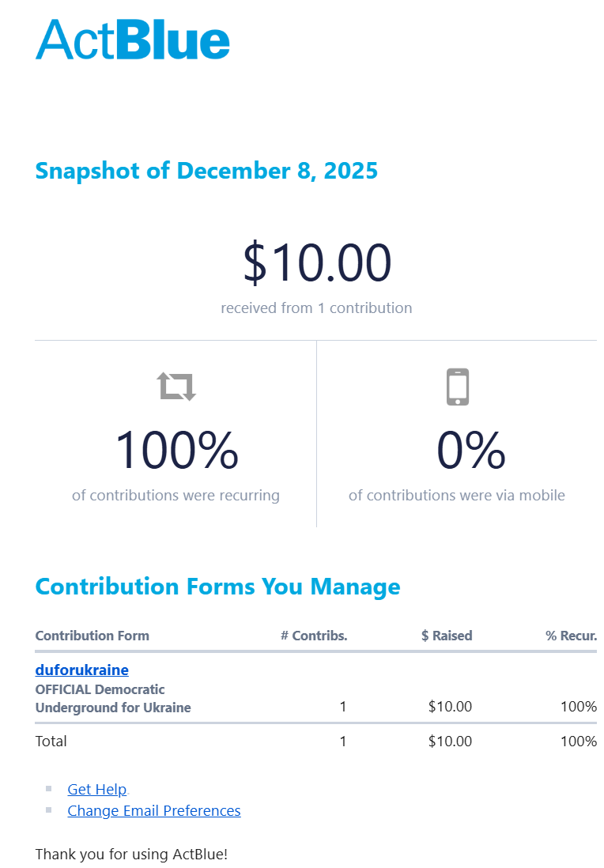Viewport: 604px width, 868px height.
Task: Click the Snapshot of December 8, 2025 heading
Action: tap(206, 171)
